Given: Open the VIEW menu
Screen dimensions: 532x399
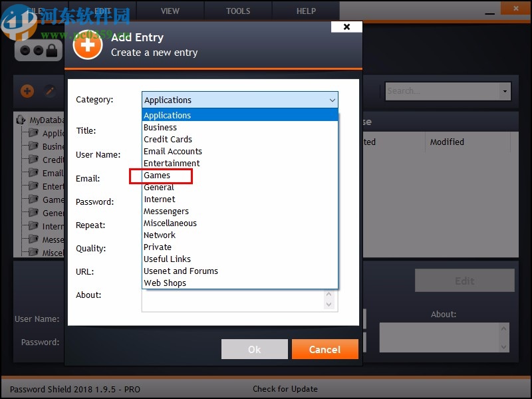Looking at the screenshot, I should 170,11.
